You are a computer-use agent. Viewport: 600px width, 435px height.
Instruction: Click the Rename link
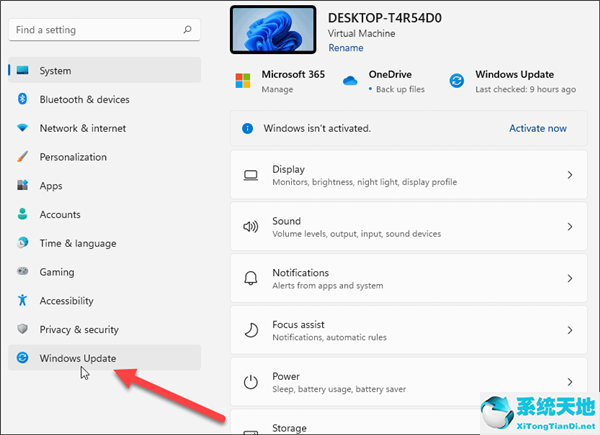(345, 48)
